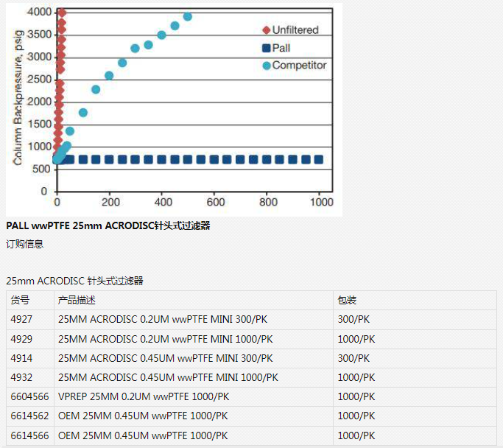Image resolution: width=503 pixels, height=448 pixels.
Task: Click the 'Pall' legend label
Action: tap(281, 48)
